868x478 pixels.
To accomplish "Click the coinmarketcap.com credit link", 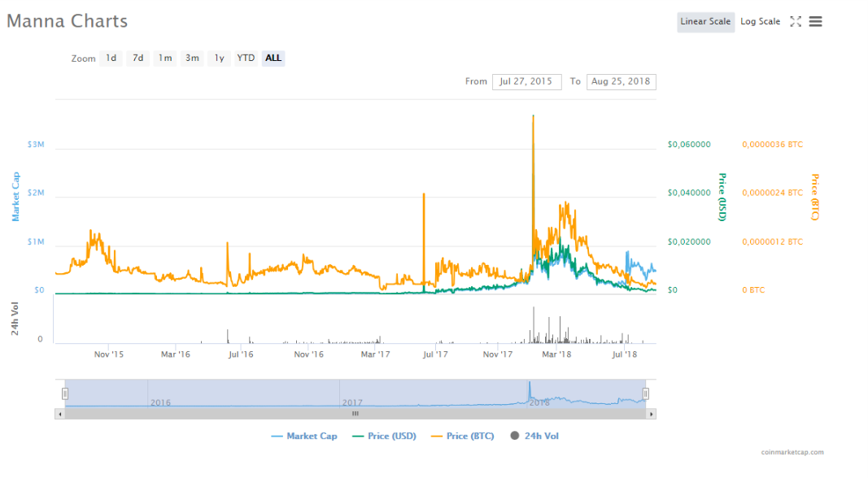I will 792,452.
